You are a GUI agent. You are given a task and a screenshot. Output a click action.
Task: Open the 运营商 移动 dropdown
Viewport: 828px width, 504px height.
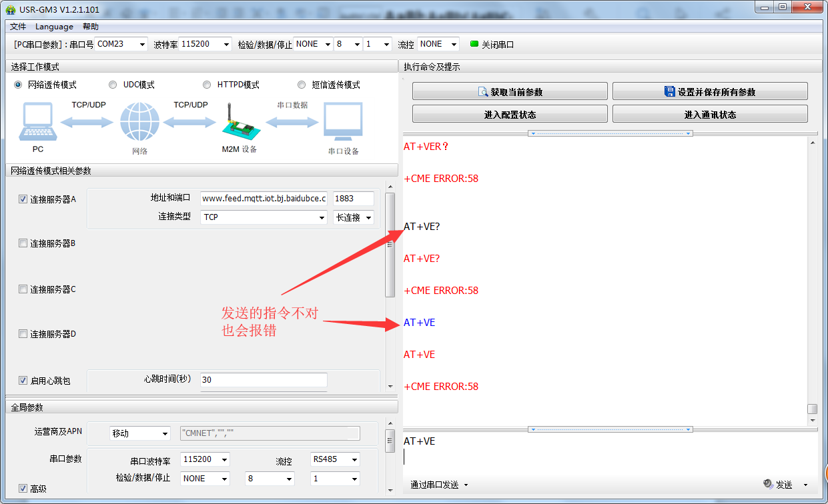[140, 433]
